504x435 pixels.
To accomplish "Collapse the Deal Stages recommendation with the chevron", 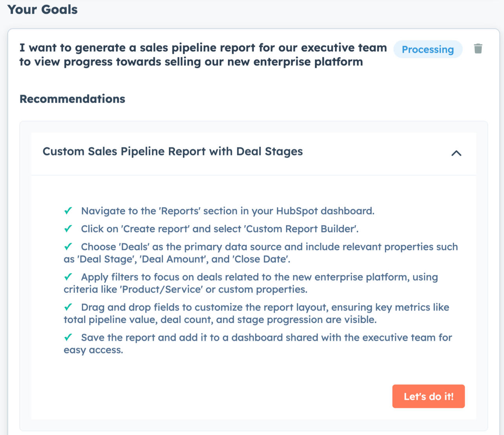I will pos(456,153).
